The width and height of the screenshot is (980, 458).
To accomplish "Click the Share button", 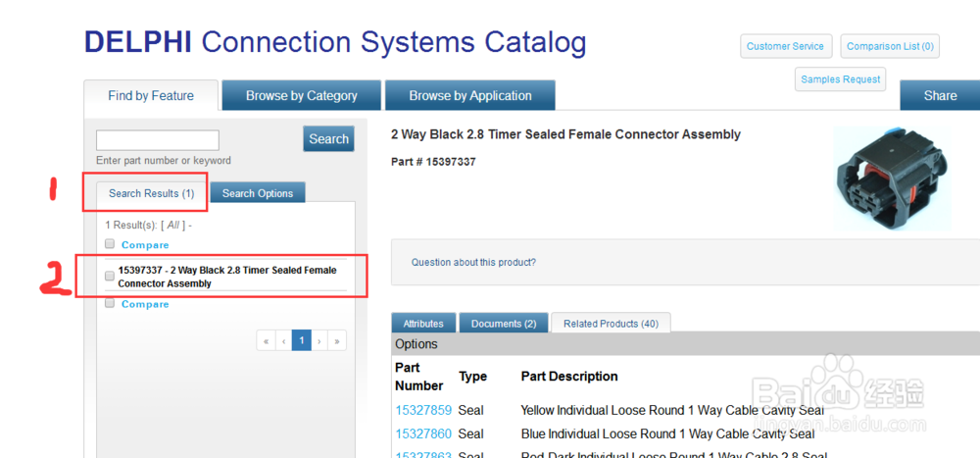I will click(940, 96).
